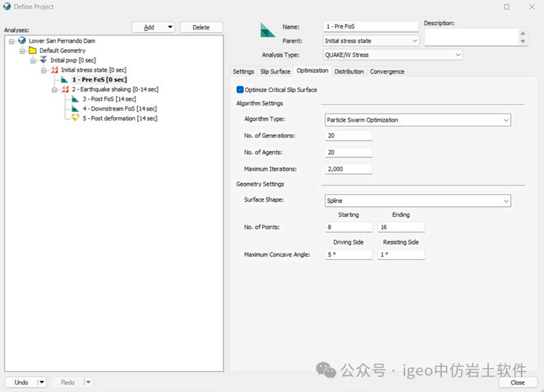Toggle Optimize Critical Slip Surface checkbox
The height and width of the screenshot is (392, 544).
(x=240, y=90)
